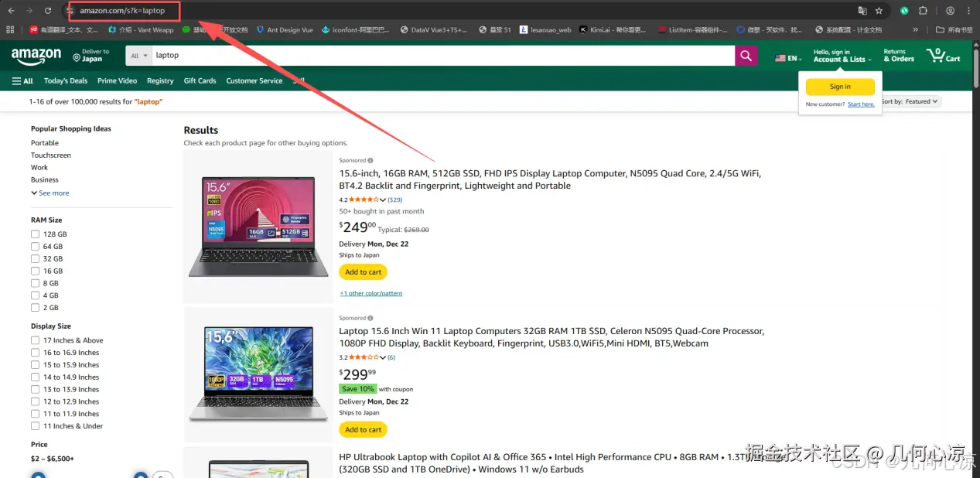Open the iconfont bookmark
Viewport: 980px width, 478px height.
pos(356,30)
